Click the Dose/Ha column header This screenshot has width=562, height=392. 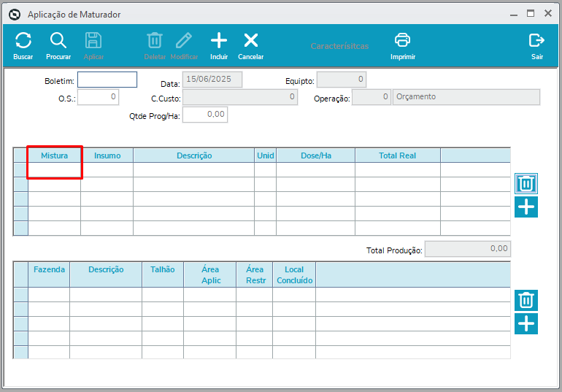tap(316, 155)
